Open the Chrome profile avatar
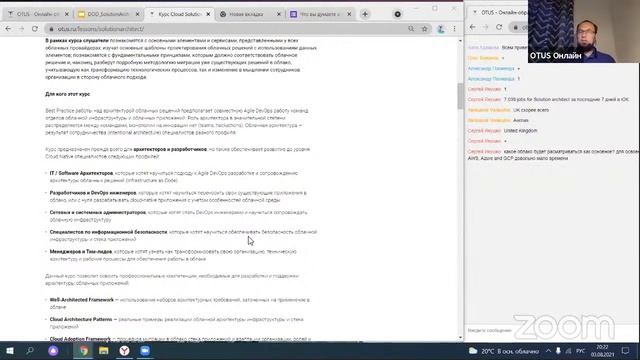This screenshot has width=640, height=360. click(441, 29)
